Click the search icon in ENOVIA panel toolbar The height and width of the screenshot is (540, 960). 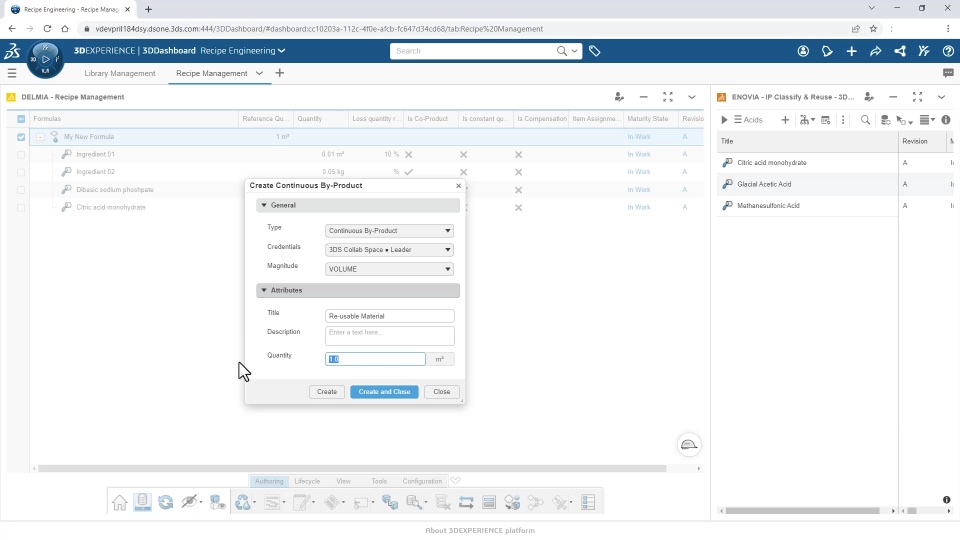[x=865, y=120]
